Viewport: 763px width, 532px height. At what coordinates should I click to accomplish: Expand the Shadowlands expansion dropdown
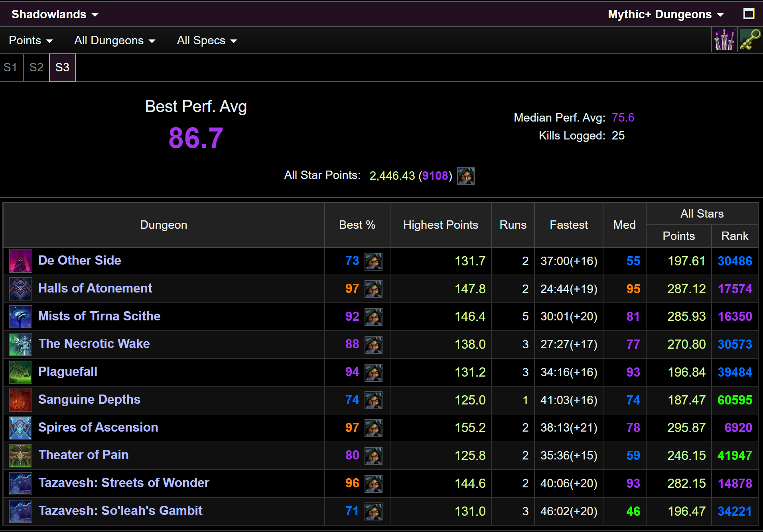(x=55, y=14)
